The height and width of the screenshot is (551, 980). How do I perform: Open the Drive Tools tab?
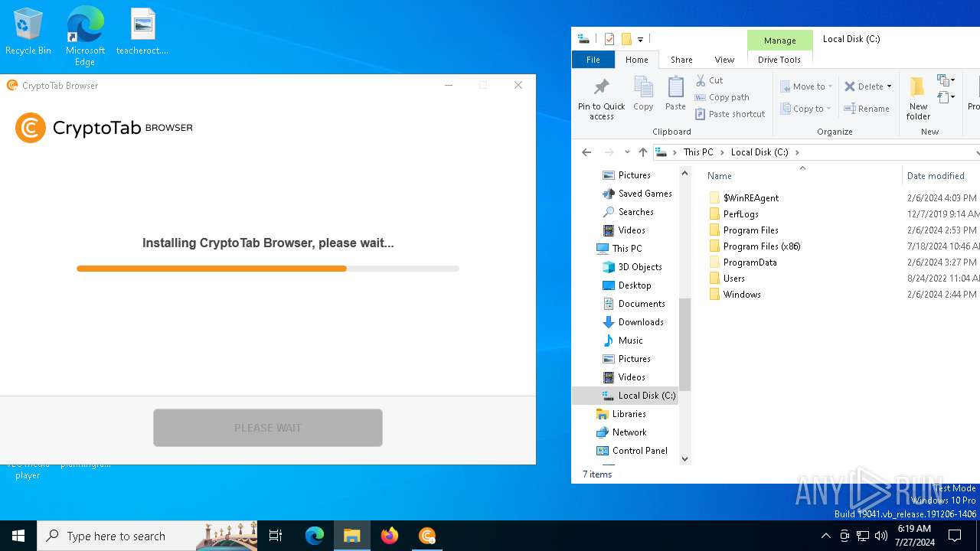(x=779, y=60)
